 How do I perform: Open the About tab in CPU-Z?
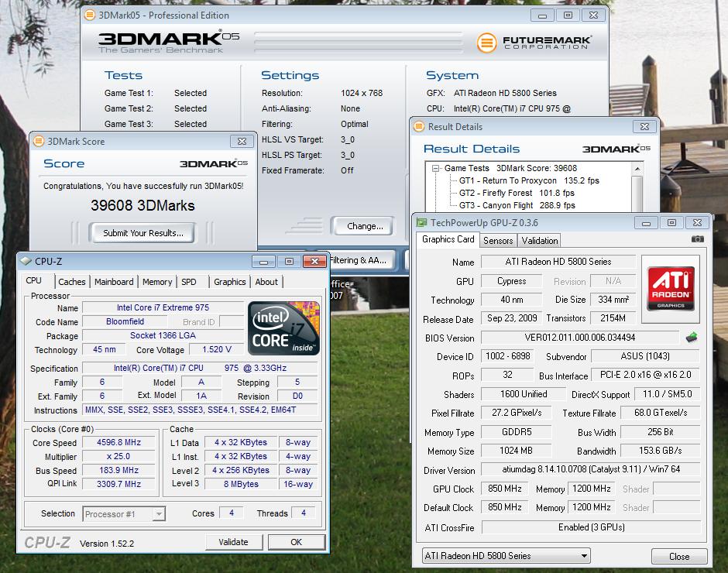coord(266,282)
